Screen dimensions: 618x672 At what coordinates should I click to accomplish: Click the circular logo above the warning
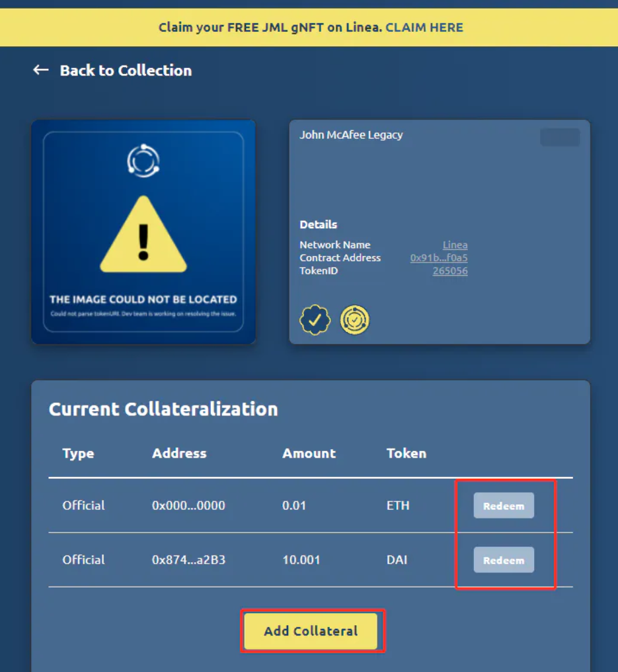click(x=143, y=161)
